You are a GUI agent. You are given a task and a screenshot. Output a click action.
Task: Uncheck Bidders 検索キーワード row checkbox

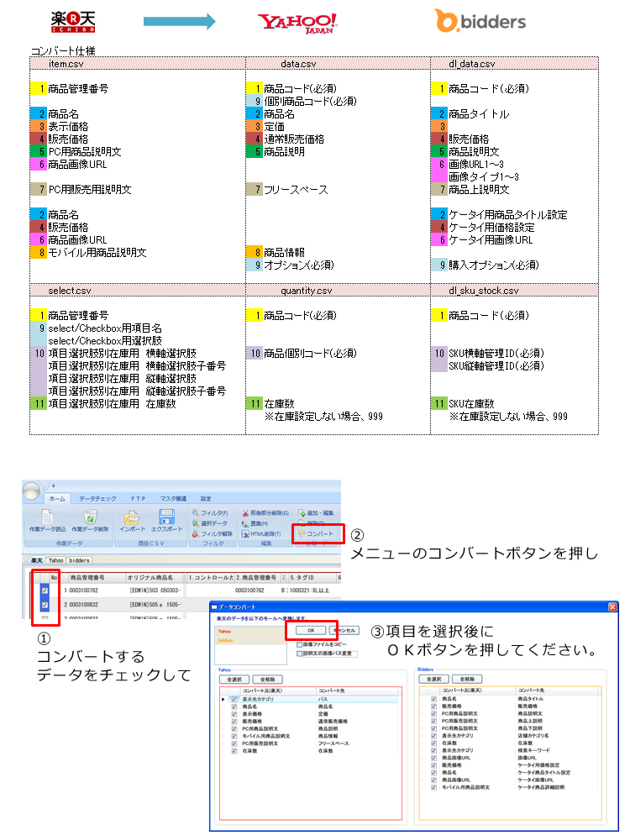coord(433,750)
